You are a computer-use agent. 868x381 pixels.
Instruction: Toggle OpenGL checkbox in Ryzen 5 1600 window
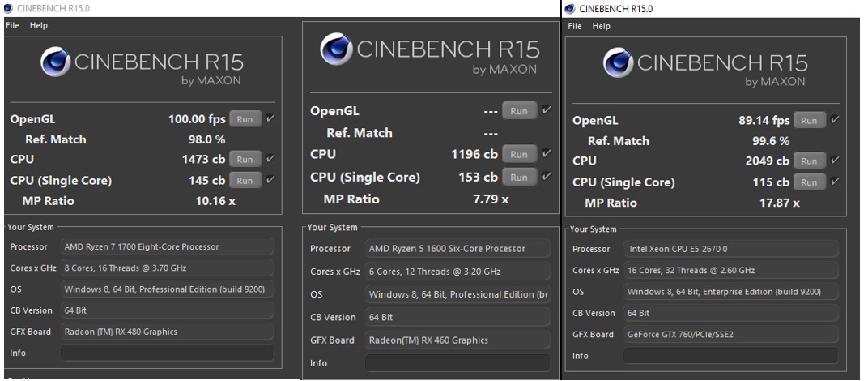[x=547, y=109]
